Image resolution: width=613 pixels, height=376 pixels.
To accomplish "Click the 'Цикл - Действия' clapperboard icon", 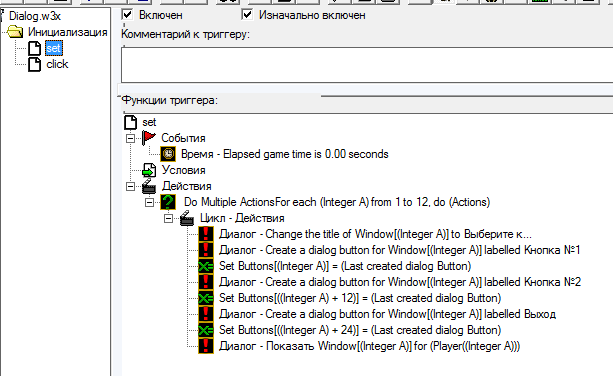I will (x=187, y=218).
